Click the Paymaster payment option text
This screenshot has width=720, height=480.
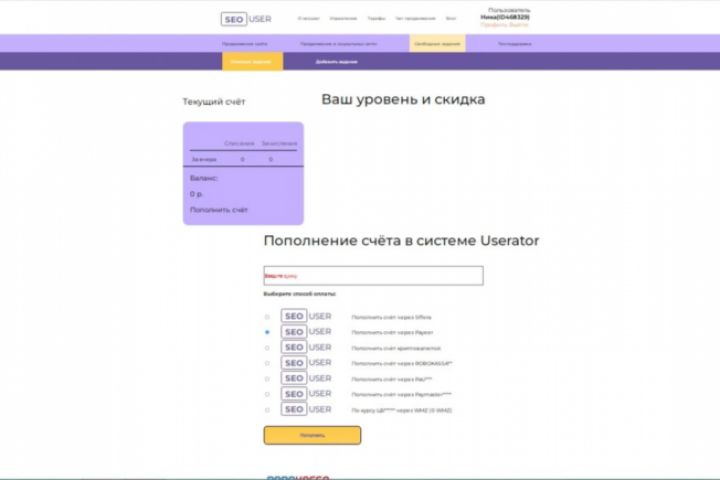pos(401,394)
